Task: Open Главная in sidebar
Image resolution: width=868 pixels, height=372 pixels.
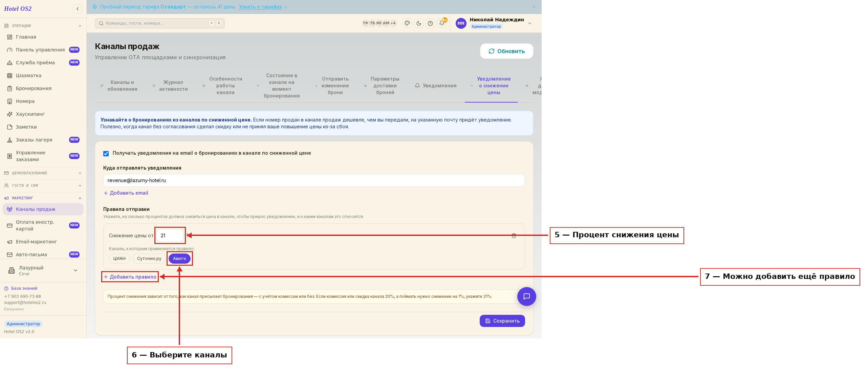Action: [43, 37]
